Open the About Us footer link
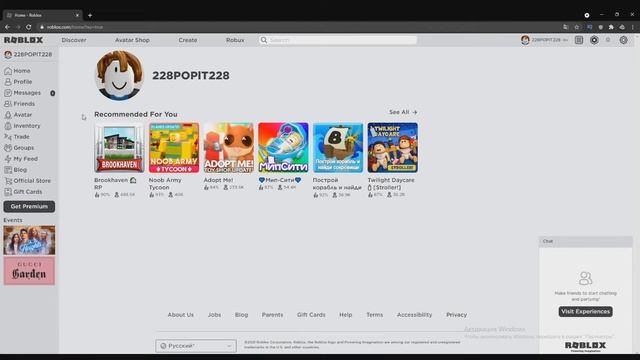Screen dimensions: 640x360 (x=180, y=315)
